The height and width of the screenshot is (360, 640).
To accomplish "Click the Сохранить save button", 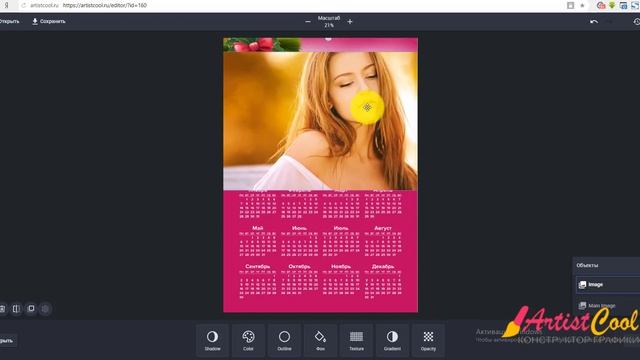I will coord(49,21).
